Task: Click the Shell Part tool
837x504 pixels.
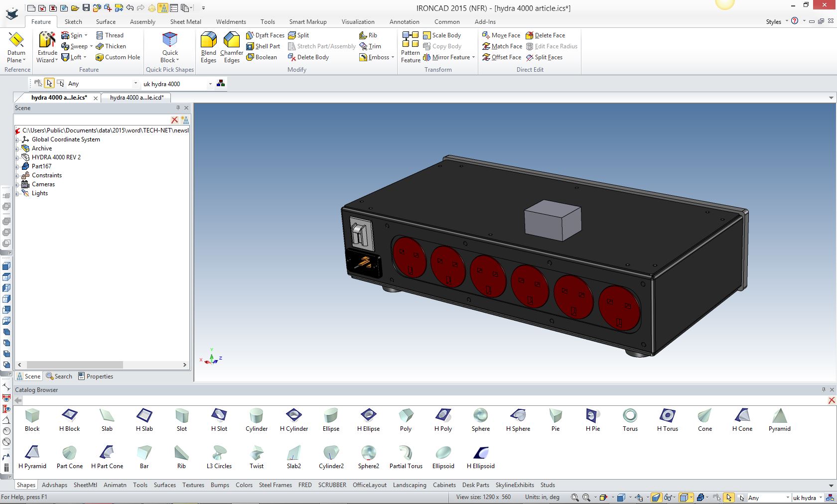Action: pos(263,46)
